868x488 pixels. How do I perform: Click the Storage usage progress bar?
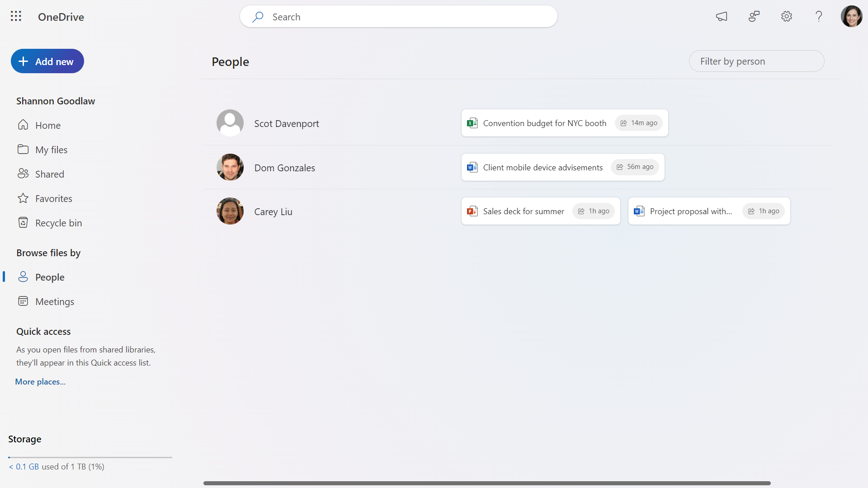90,457
